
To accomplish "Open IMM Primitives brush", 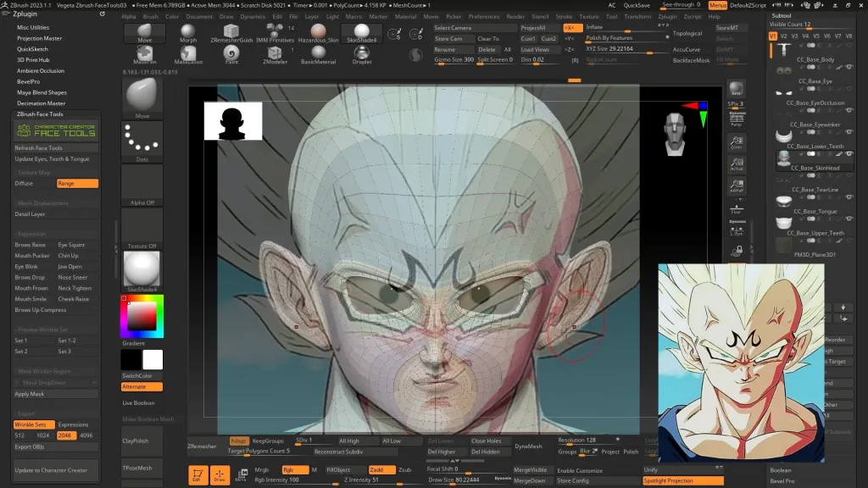I will [x=275, y=33].
